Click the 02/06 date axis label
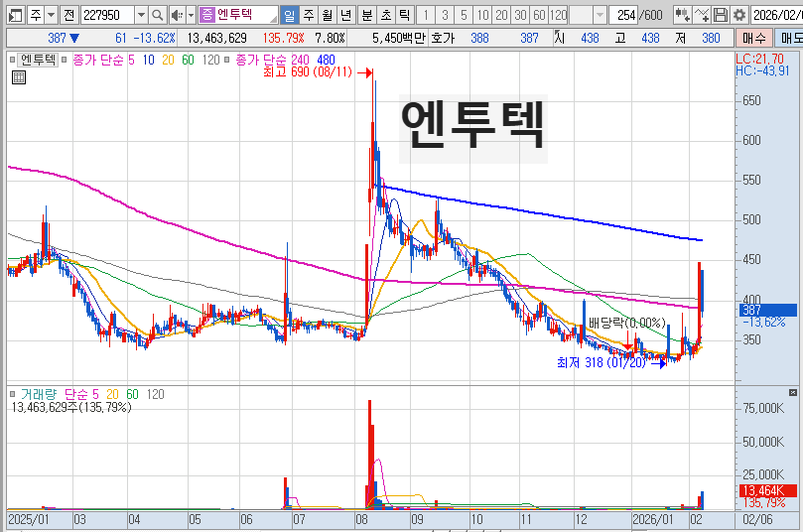Viewport: 803px width, 532px height. pyautogui.click(x=757, y=520)
